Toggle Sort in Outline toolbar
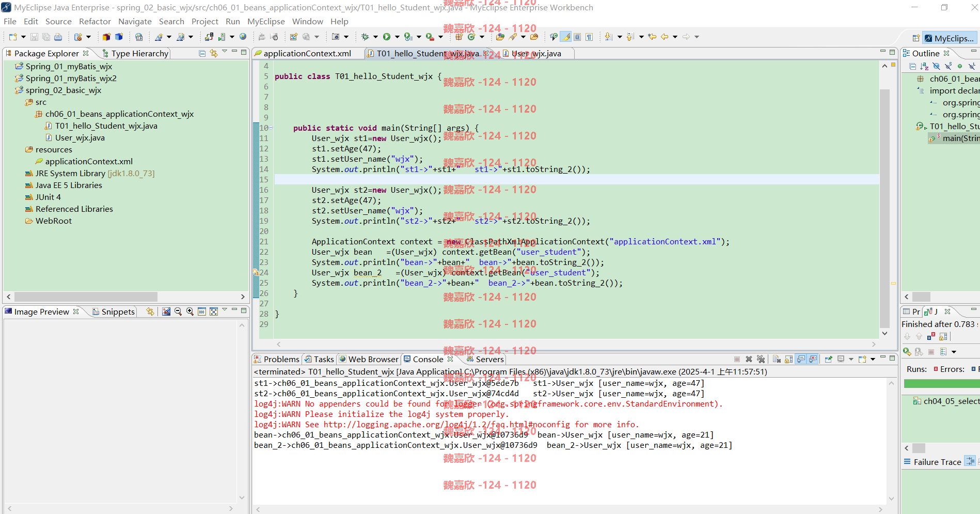This screenshot has width=980, height=514. point(924,66)
